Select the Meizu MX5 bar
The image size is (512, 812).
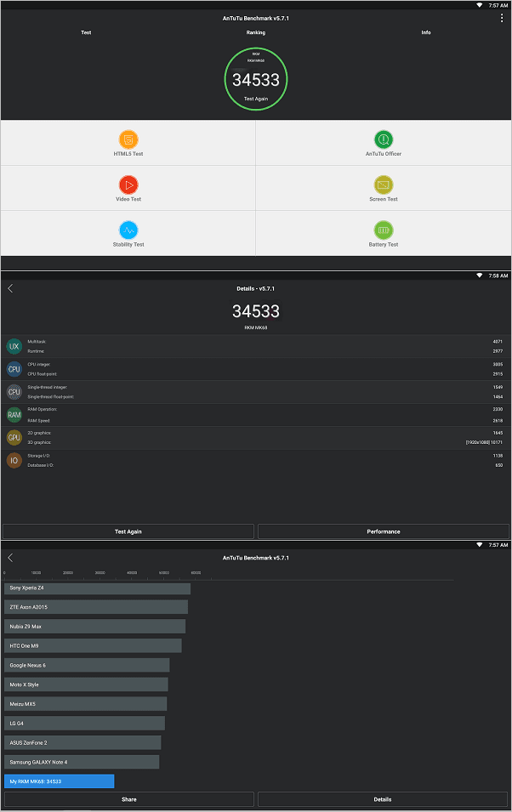pyautogui.click(x=86, y=704)
